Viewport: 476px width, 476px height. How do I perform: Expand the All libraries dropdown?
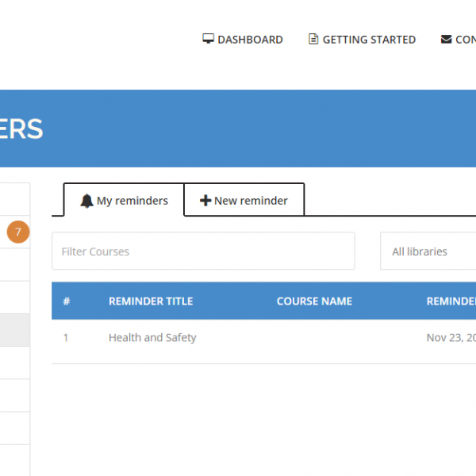428,251
